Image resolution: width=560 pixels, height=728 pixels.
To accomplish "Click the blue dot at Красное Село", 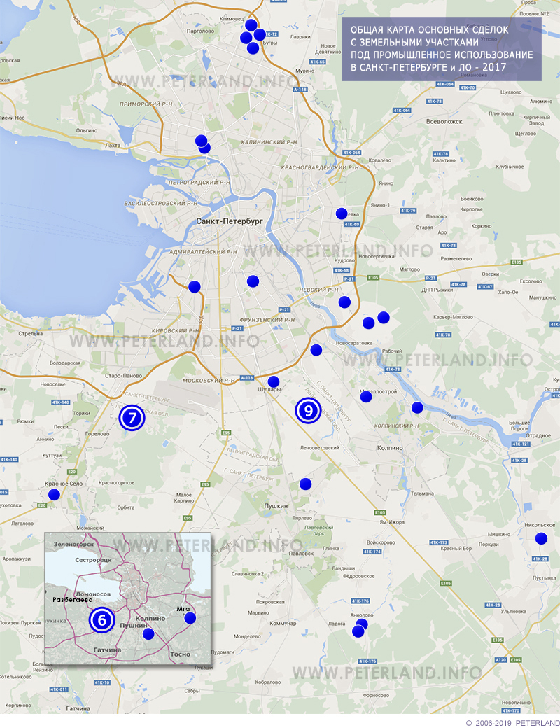I will (x=55, y=495).
